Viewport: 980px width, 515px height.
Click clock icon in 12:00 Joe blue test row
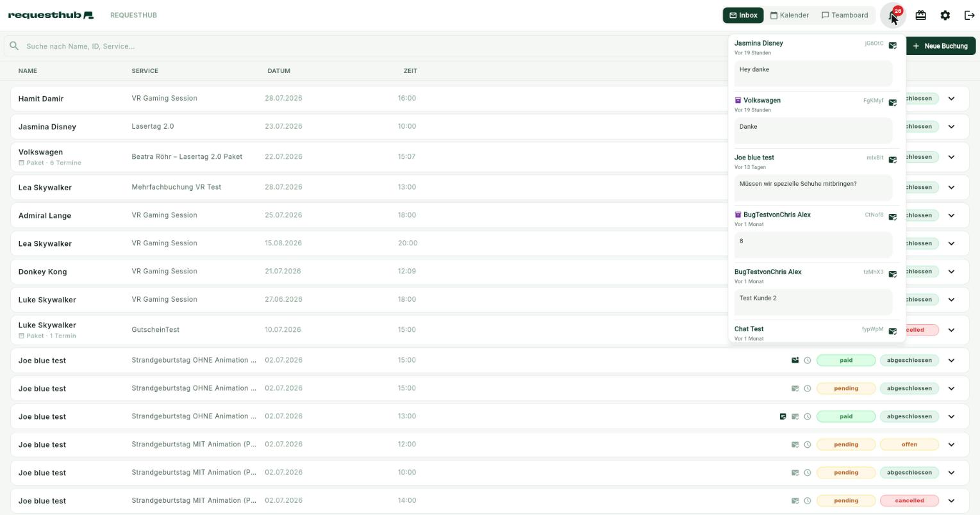(x=808, y=445)
